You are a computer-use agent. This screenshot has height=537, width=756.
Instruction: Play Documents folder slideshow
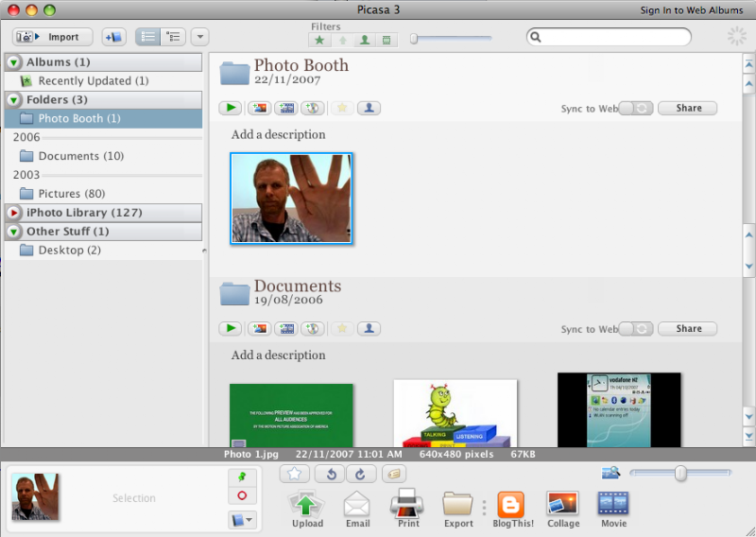(x=231, y=329)
